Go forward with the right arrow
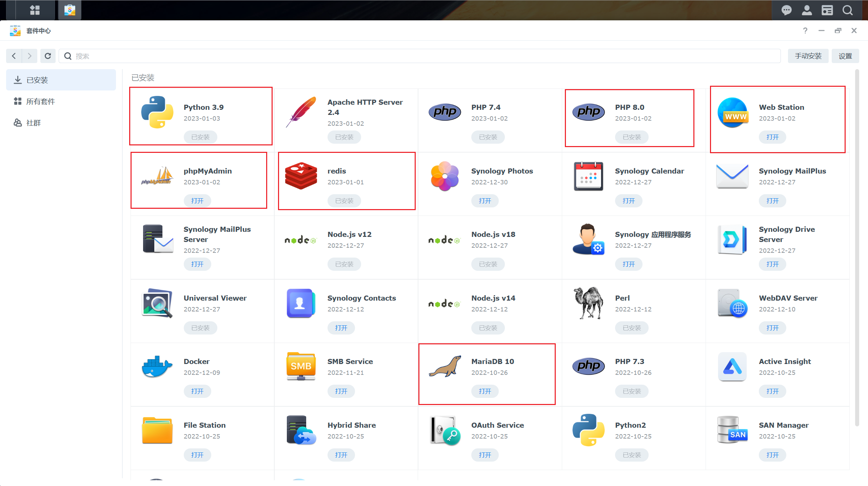The width and height of the screenshot is (868, 486). (x=29, y=56)
